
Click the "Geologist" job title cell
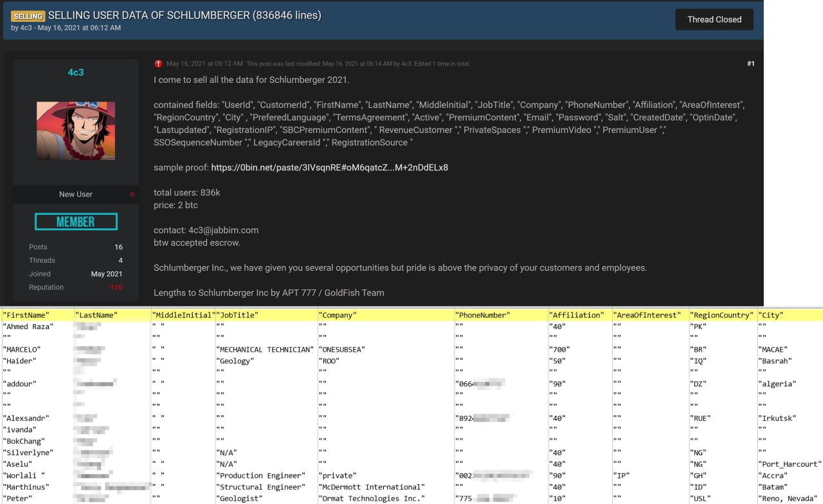239,498
